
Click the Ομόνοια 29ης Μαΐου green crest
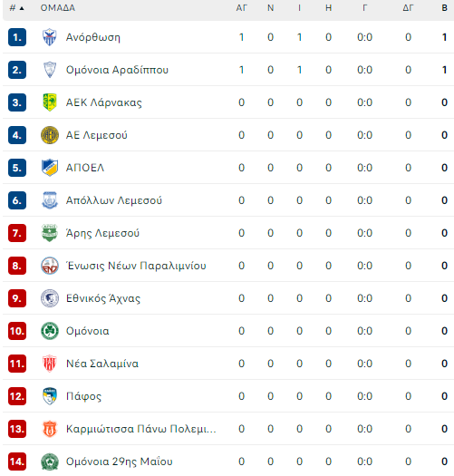point(50,461)
